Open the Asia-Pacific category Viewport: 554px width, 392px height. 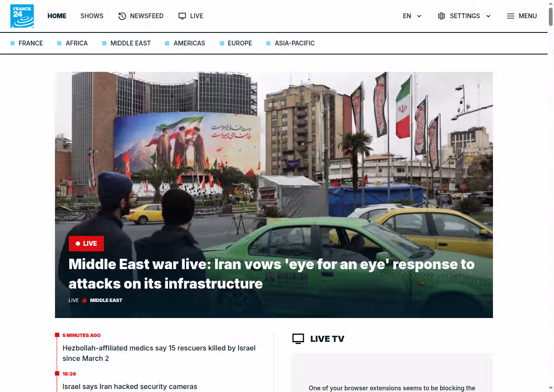point(294,43)
